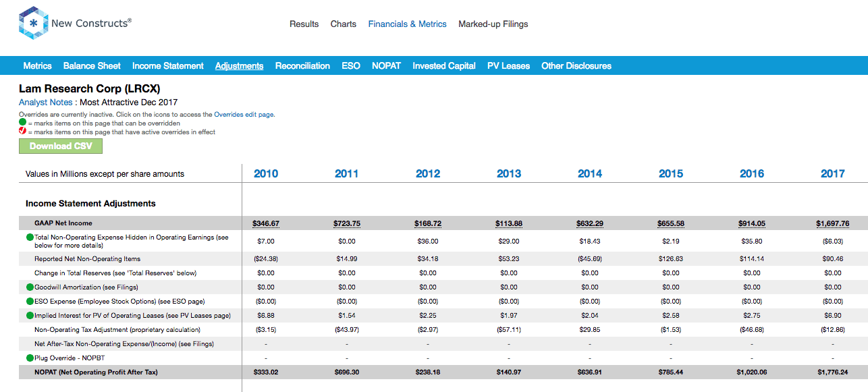Image resolution: width=868 pixels, height=392 pixels.
Task: Click the red checkmark active overrides legend icon
Action: pos(22,132)
